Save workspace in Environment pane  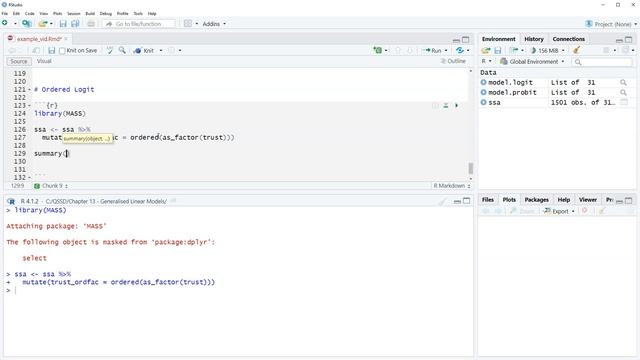(498, 50)
